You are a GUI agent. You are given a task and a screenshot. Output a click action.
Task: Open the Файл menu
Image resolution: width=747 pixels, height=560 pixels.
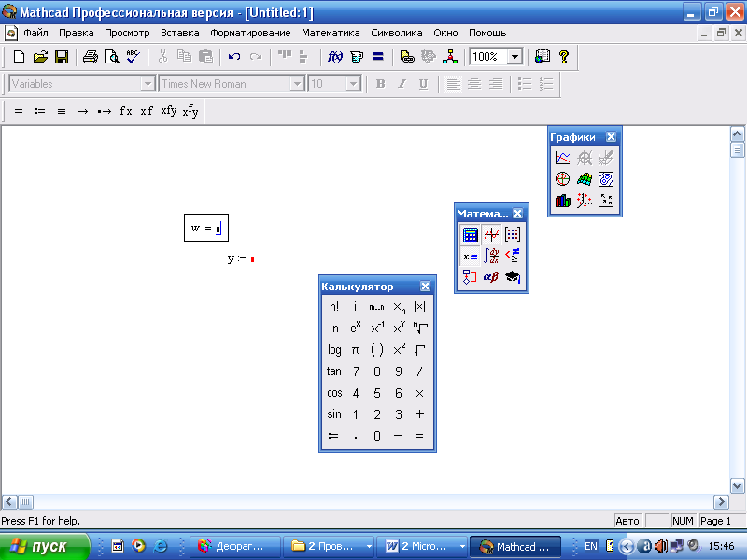point(35,33)
